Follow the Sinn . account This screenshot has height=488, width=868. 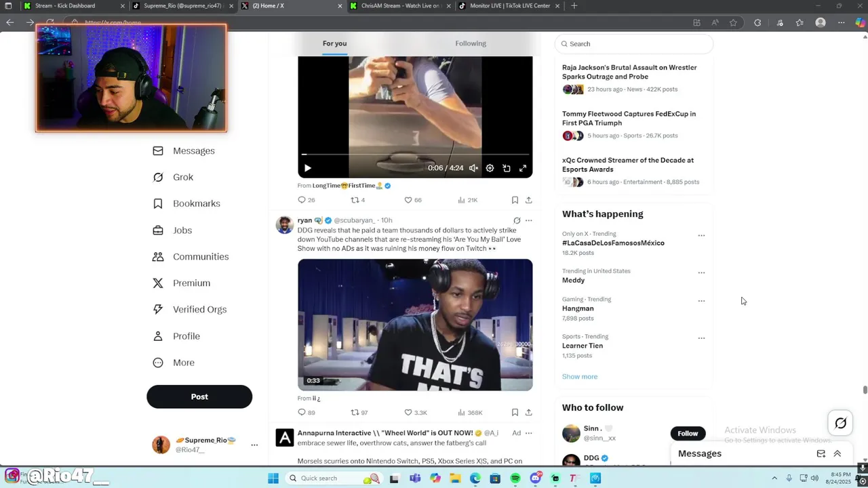pos(688,433)
